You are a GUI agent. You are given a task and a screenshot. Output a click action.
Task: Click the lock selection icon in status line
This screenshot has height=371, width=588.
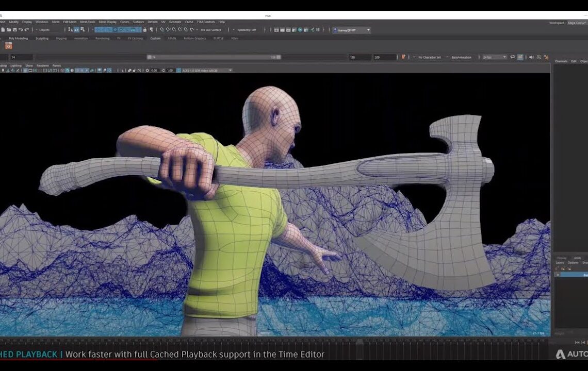click(x=145, y=30)
